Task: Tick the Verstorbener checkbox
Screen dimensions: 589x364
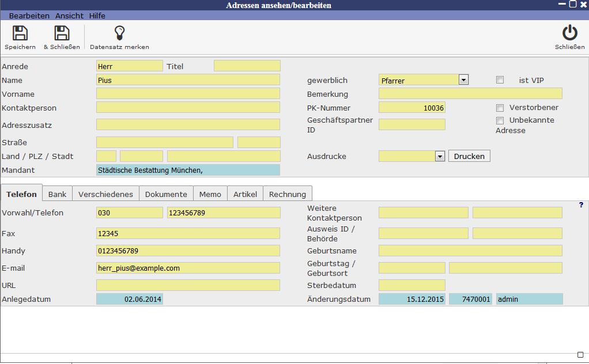Action: [x=500, y=108]
